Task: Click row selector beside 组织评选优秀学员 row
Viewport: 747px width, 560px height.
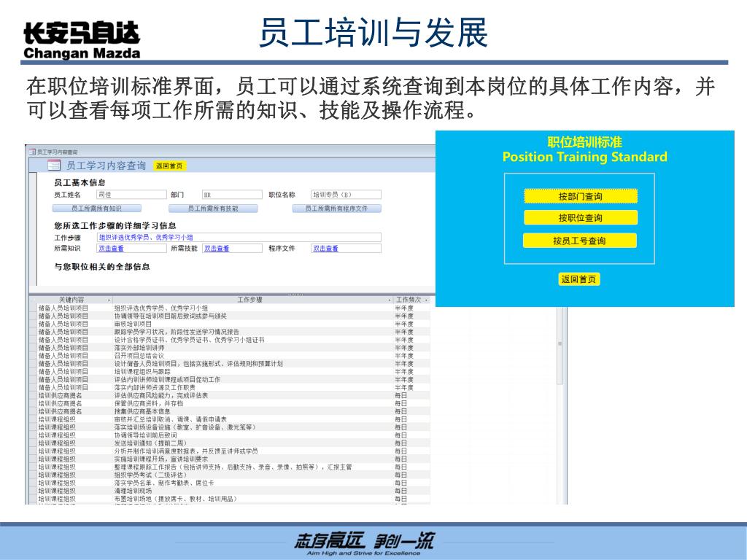Action: click(x=34, y=308)
